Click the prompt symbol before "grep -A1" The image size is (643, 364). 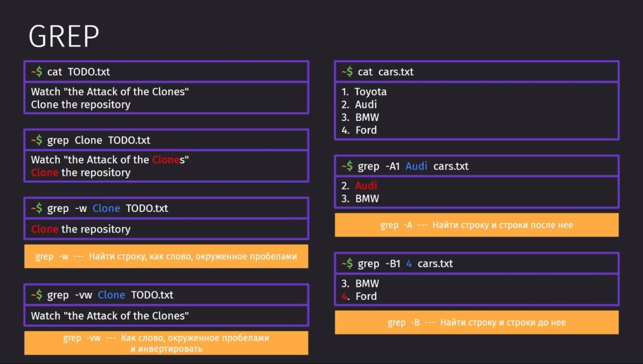347,166
